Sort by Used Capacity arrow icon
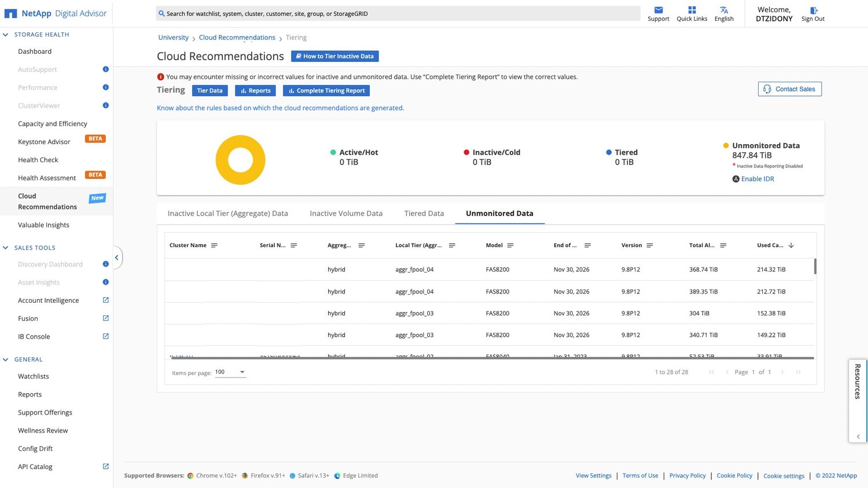Viewport: 868px width, 488px height. coord(791,245)
